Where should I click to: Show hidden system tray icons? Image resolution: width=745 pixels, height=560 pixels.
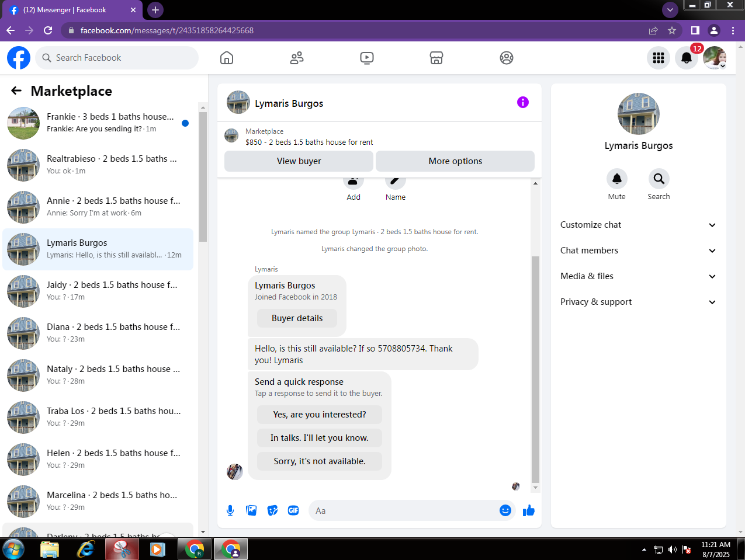(644, 549)
